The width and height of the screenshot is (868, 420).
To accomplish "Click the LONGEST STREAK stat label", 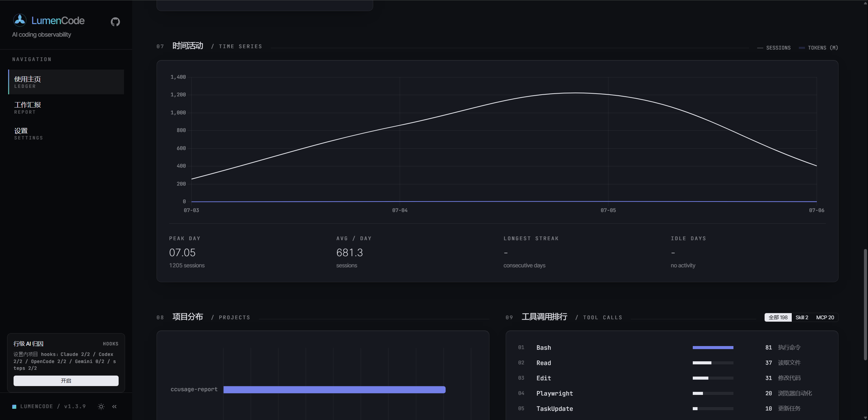I will [531, 238].
